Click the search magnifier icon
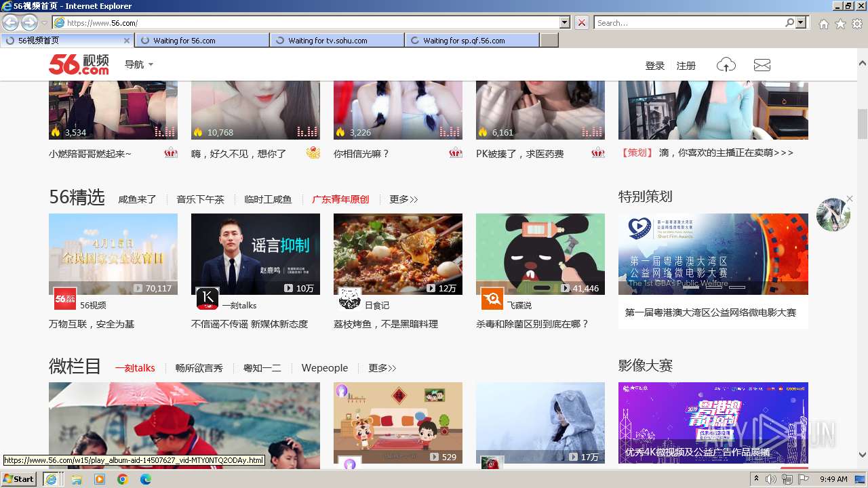The width and height of the screenshot is (868, 488). 789,22
